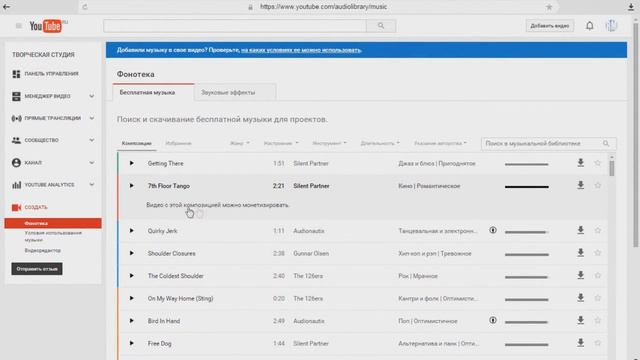Open notifications bell

click(x=590, y=26)
